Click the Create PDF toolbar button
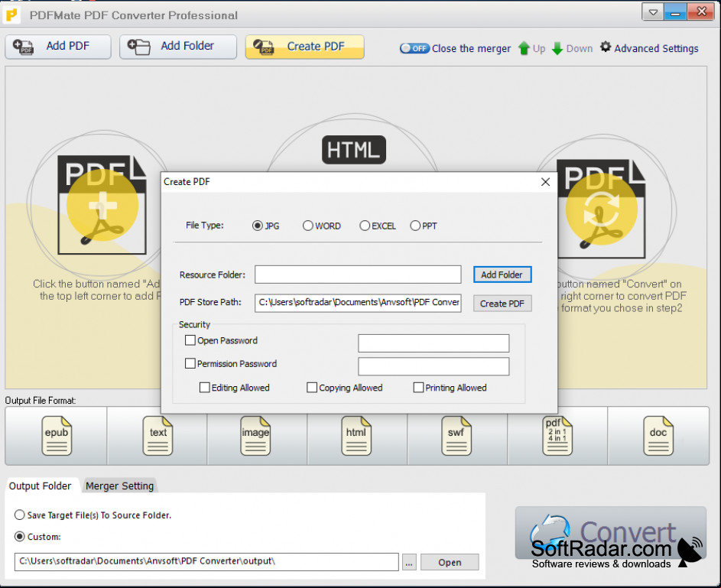 (x=304, y=47)
